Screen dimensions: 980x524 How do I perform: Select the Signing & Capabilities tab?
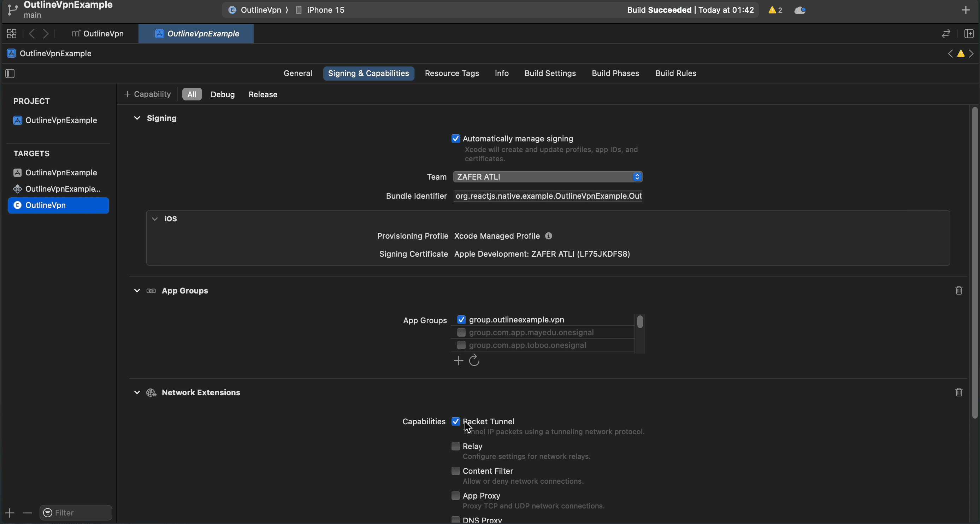tap(368, 73)
